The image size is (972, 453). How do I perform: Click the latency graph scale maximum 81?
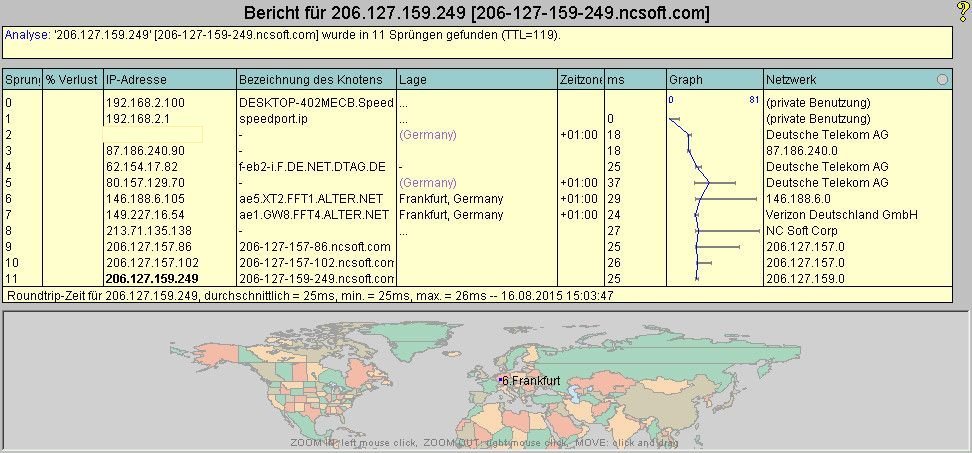coord(754,99)
